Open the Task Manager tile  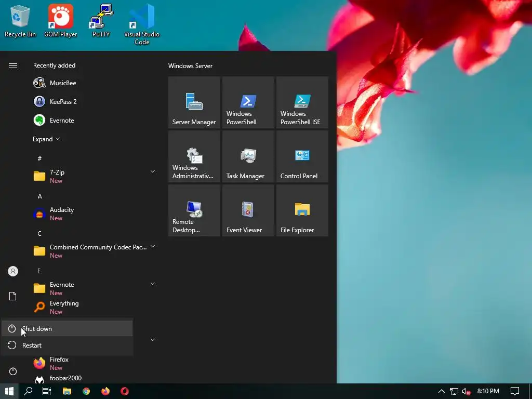pos(248,156)
